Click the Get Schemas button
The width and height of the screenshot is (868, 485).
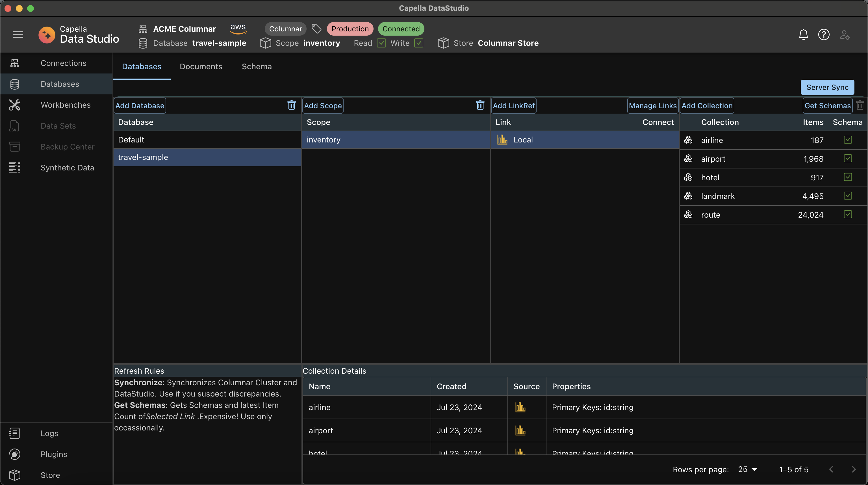(x=828, y=106)
